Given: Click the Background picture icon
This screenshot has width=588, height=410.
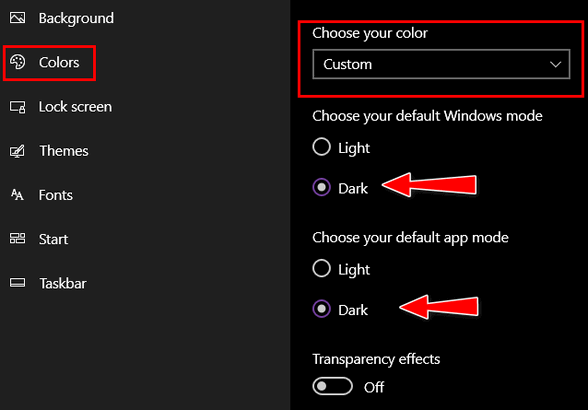Looking at the screenshot, I should point(17,18).
